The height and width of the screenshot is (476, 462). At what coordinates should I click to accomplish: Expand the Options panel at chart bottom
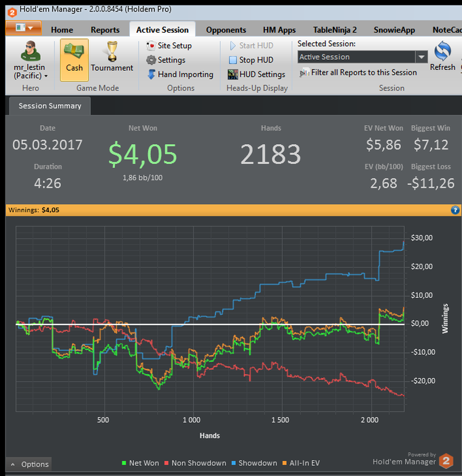(29, 464)
